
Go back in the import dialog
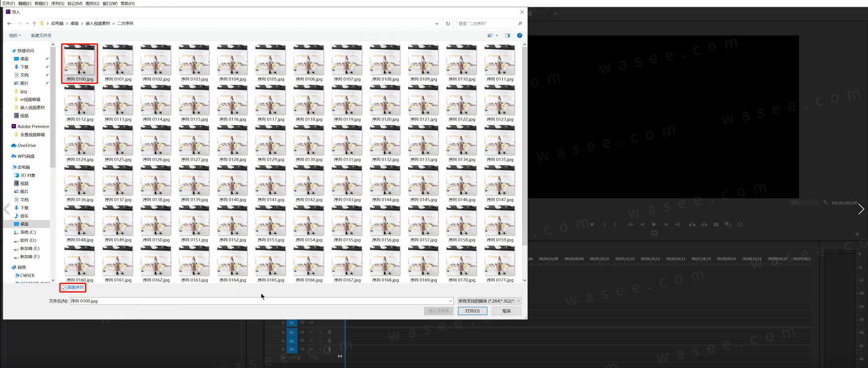coord(9,23)
